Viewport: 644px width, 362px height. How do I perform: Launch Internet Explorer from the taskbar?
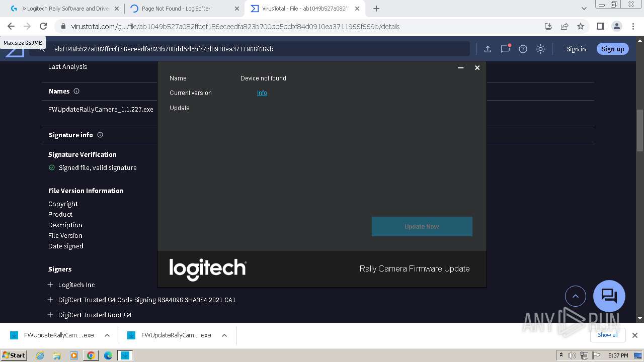[40, 355]
